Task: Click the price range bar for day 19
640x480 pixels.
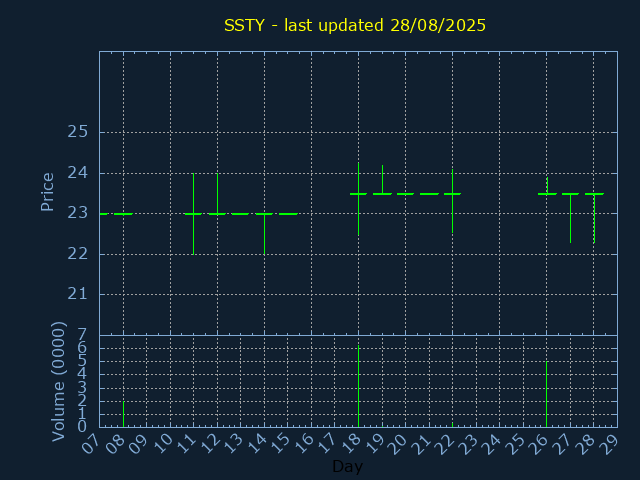Action: [x=382, y=179]
